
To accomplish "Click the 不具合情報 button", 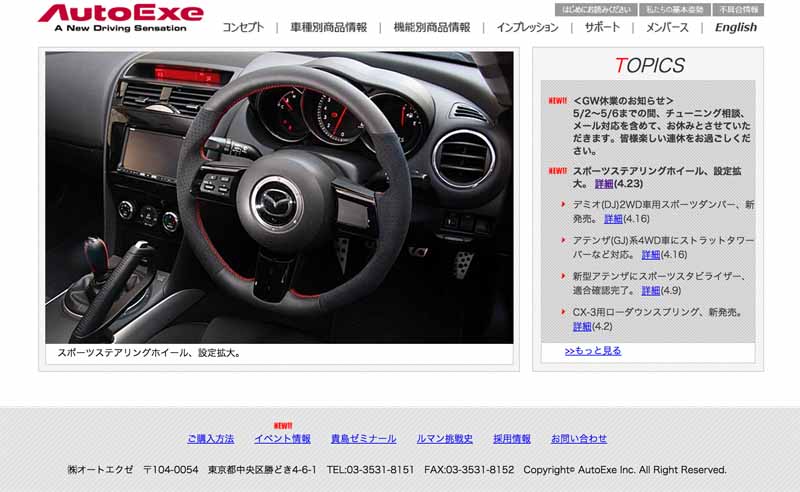I will 738,10.
